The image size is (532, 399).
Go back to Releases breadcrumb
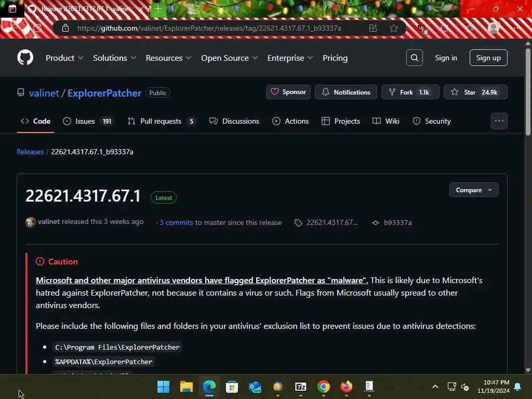point(30,152)
